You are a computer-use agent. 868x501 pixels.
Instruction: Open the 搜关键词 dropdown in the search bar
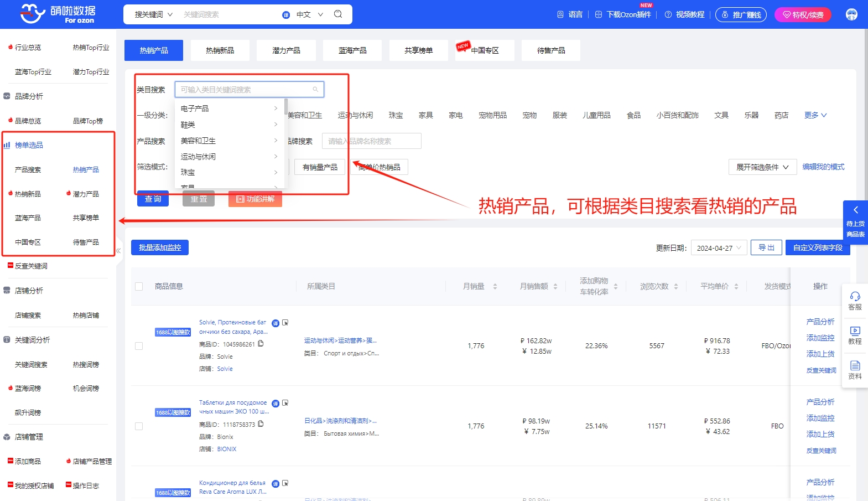(153, 14)
